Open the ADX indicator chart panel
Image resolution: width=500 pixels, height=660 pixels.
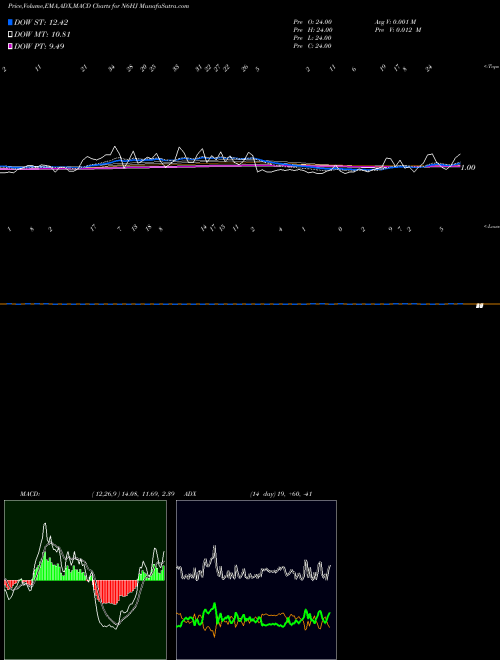256,580
